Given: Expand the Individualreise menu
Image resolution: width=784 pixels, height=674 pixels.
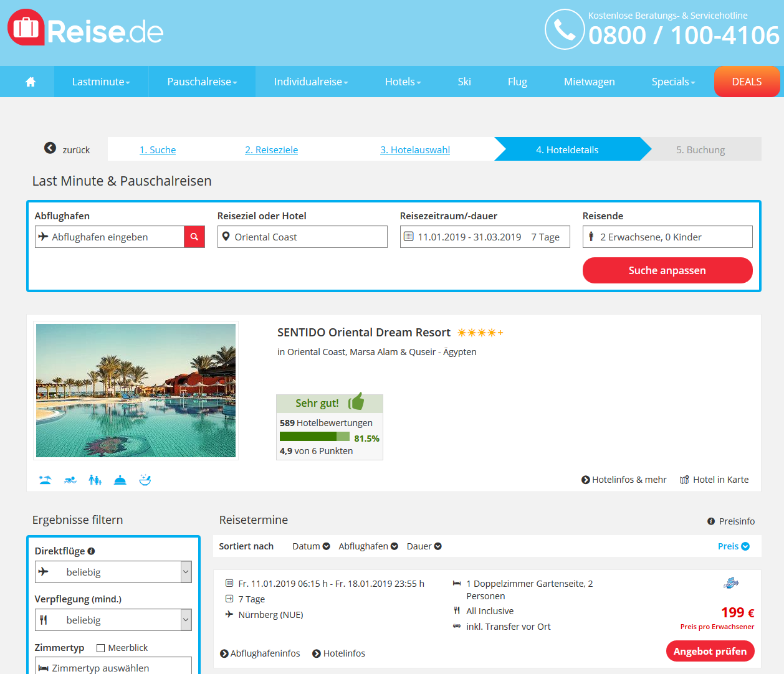Looking at the screenshot, I should [x=311, y=82].
